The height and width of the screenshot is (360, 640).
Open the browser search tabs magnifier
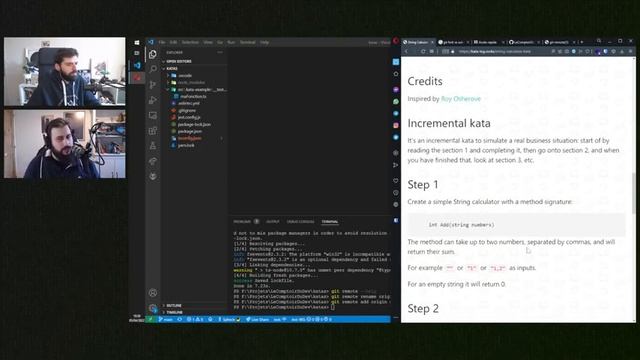tap(599, 41)
